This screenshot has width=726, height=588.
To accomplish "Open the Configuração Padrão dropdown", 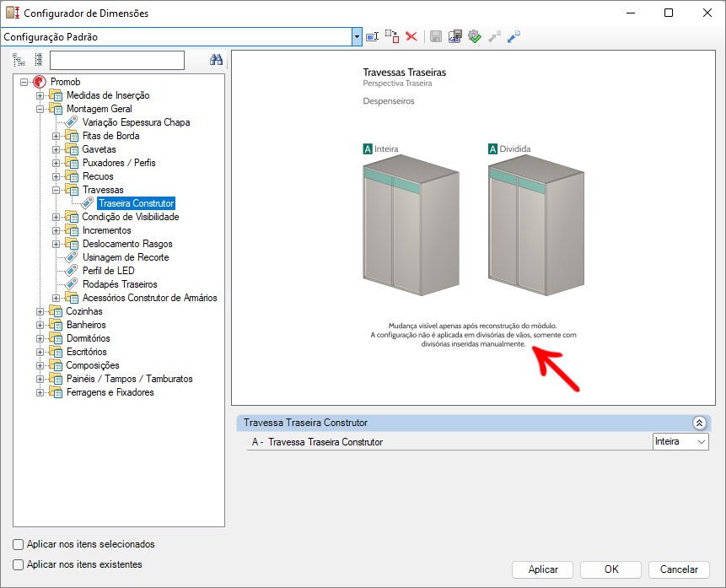I will pos(358,37).
